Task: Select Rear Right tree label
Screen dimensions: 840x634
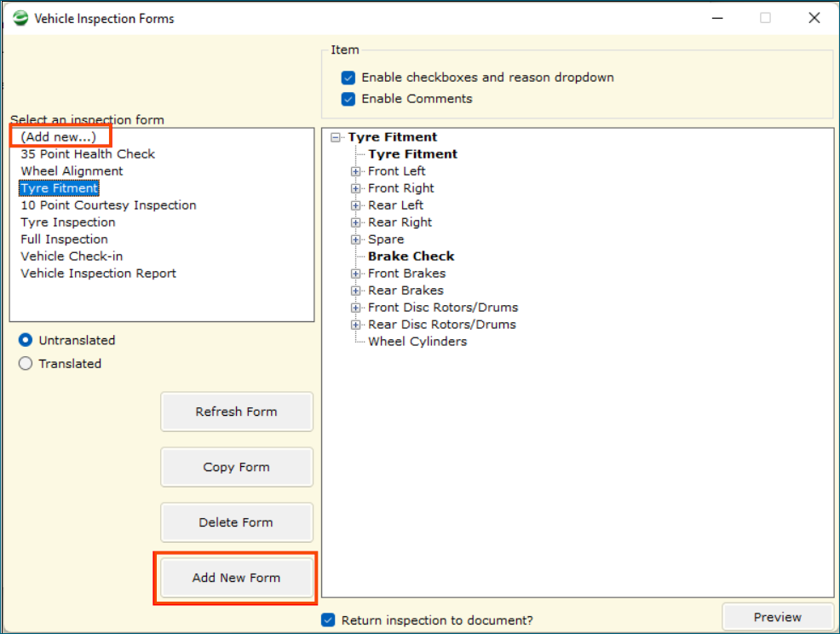Action: tap(400, 222)
